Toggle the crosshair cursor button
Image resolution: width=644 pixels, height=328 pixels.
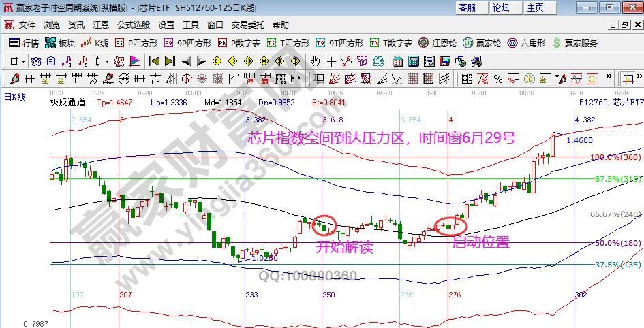[x=331, y=61]
